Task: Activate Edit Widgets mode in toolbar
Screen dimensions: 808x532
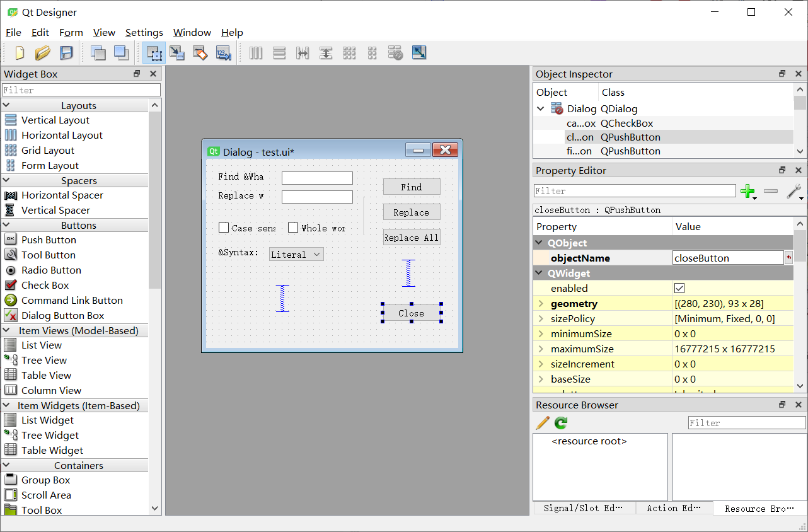Action: click(x=154, y=53)
